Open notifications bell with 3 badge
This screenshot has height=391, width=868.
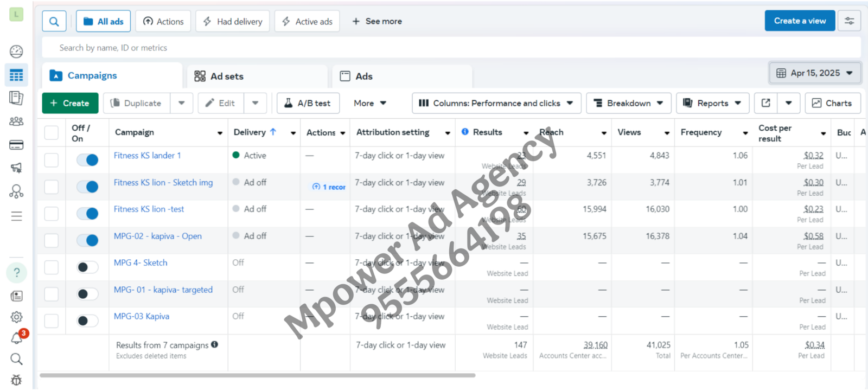(x=17, y=338)
